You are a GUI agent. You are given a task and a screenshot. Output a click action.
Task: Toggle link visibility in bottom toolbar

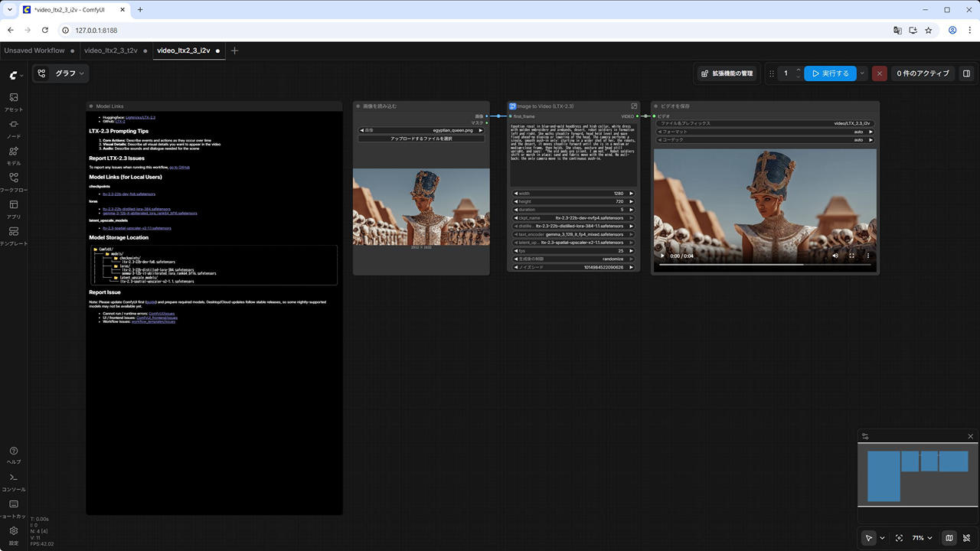[967, 538]
